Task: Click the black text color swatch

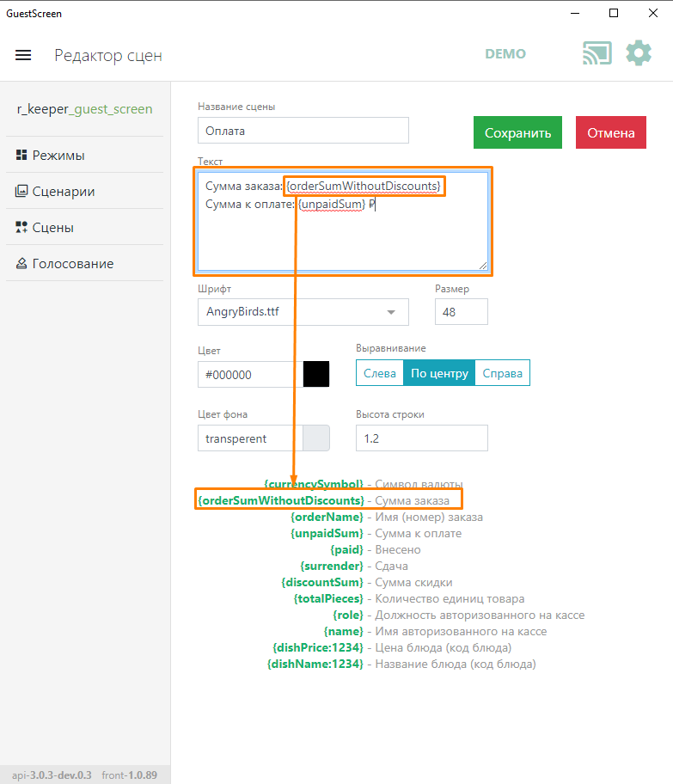Action: click(316, 375)
